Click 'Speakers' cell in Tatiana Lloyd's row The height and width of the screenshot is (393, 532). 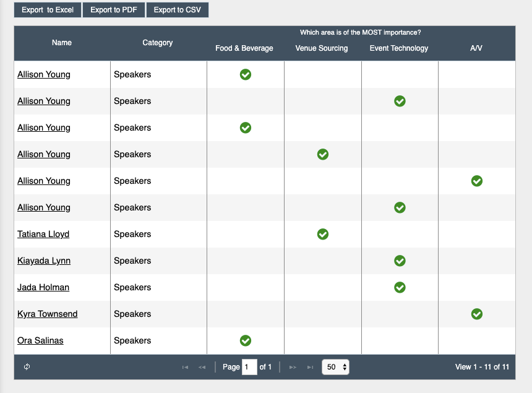tap(158, 234)
